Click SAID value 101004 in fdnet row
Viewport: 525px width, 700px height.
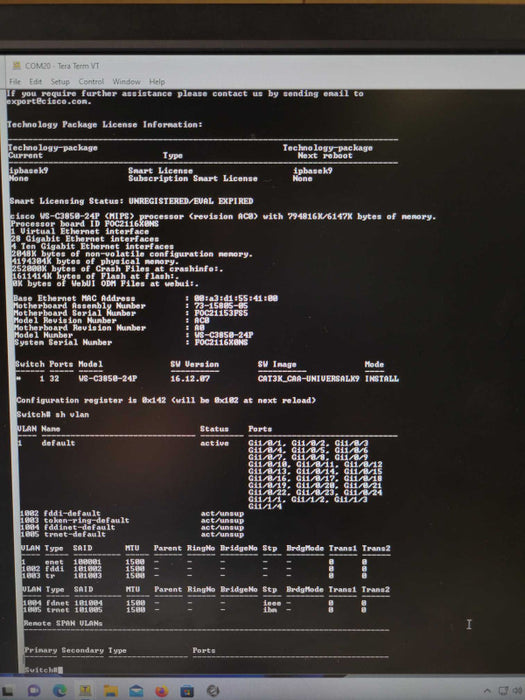[x=88, y=603]
